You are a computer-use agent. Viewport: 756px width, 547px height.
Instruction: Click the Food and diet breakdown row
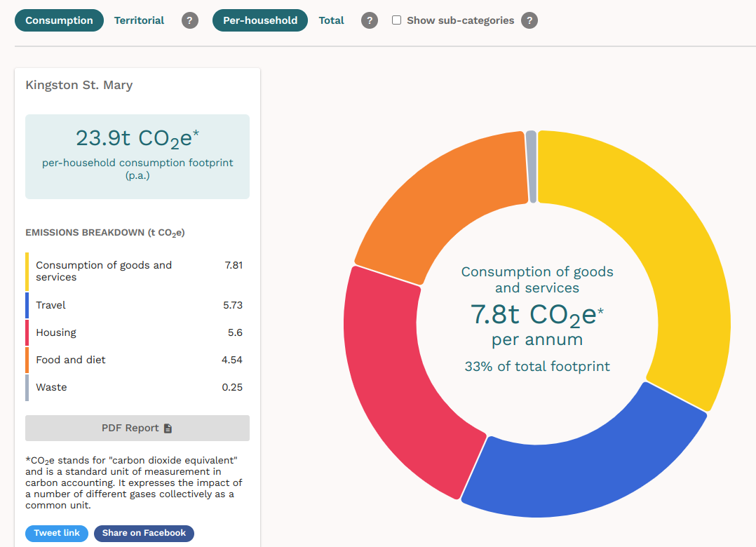click(x=137, y=360)
